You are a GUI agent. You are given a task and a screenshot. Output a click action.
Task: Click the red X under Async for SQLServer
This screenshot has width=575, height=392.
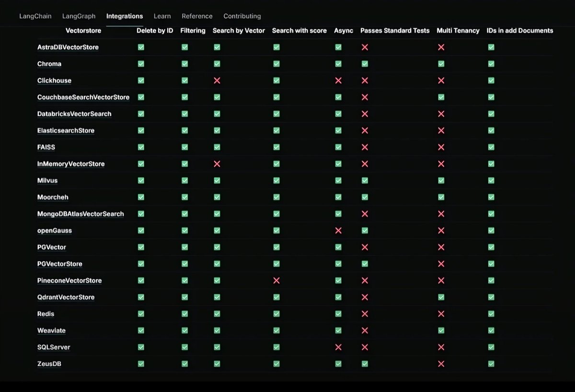tap(338, 347)
